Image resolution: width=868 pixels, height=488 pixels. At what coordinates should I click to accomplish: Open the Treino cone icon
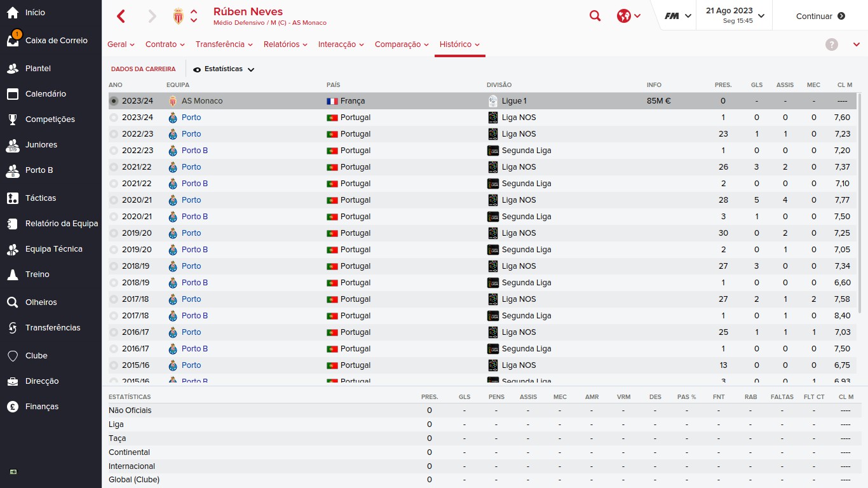click(13, 274)
